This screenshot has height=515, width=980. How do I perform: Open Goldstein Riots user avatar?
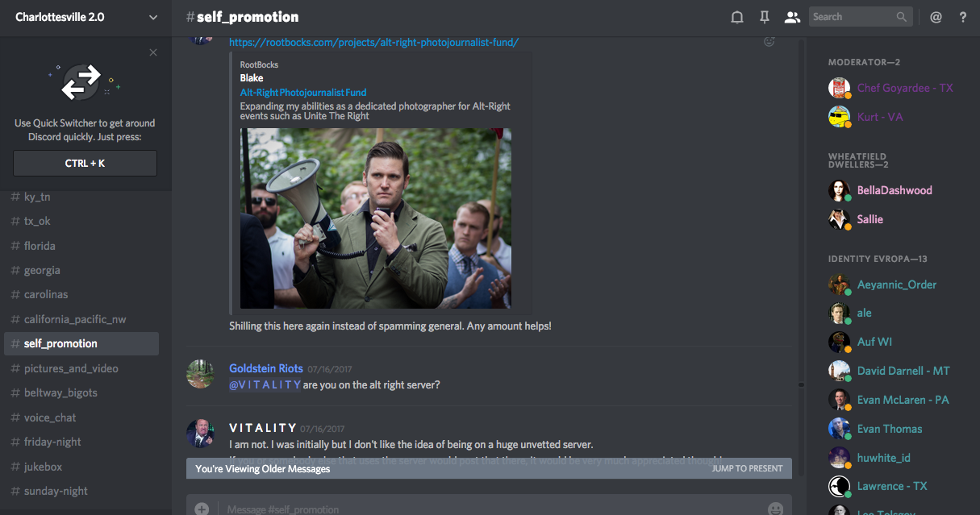pyautogui.click(x=200, y=374)
